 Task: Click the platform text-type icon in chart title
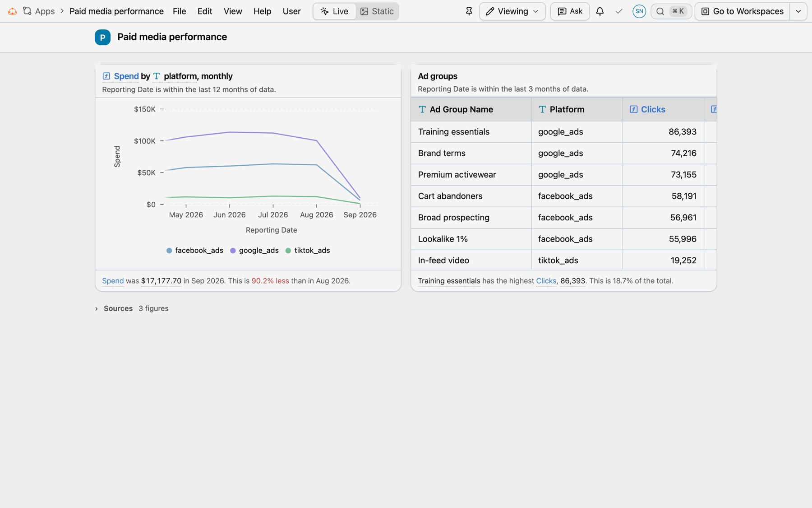point(157,76)
